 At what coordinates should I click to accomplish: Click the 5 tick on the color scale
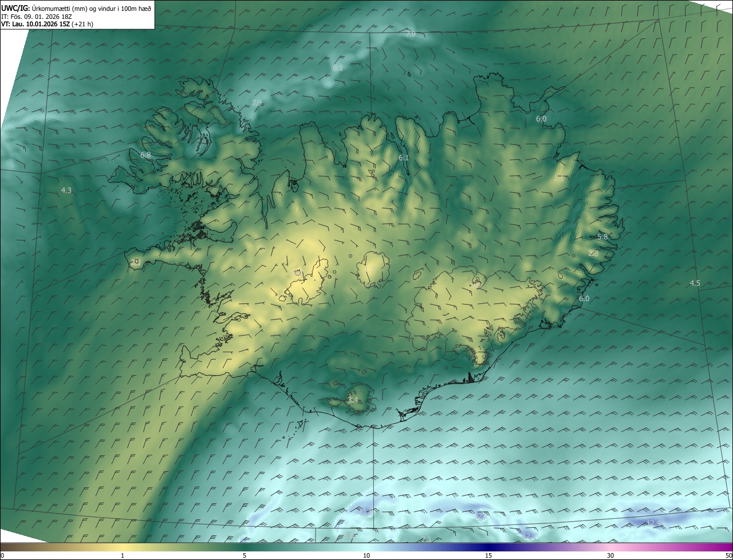(x=245, y=555)
